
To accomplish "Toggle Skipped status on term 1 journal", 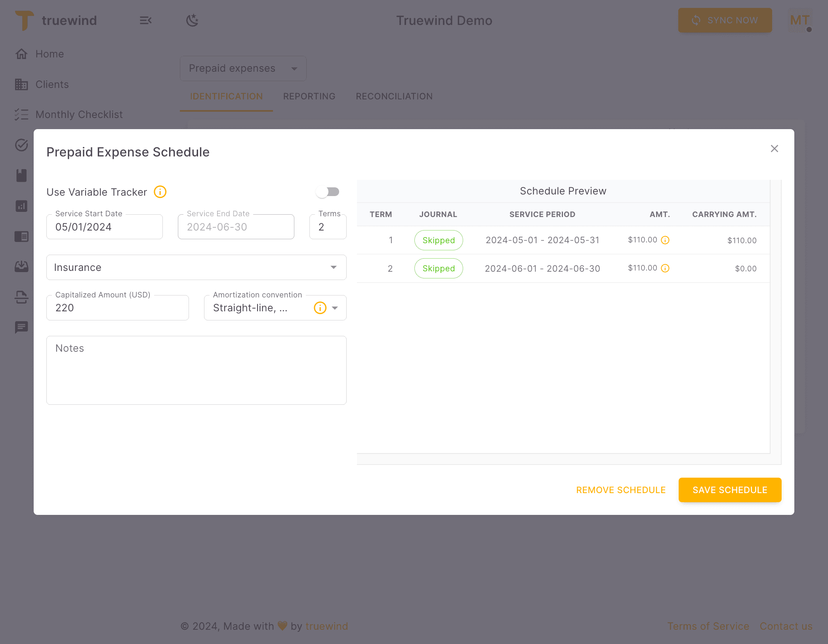I will click(438, 240).
